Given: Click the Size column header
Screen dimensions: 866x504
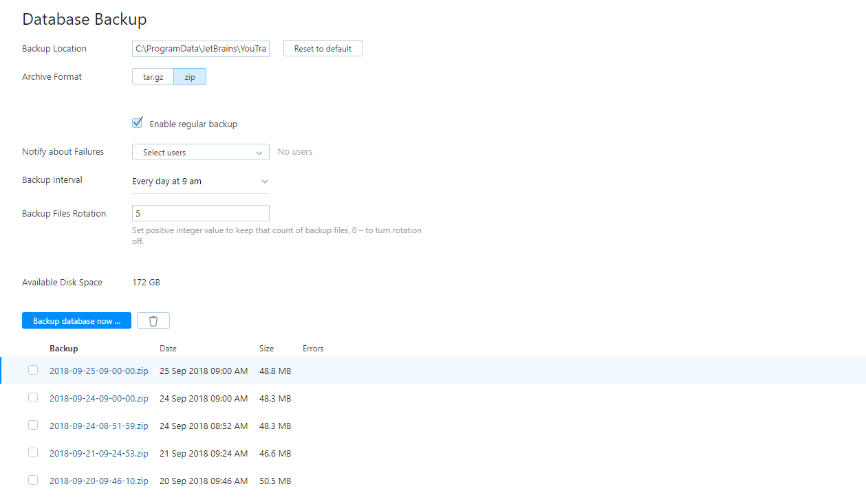Looking at the screenshot, I should 266,348.
